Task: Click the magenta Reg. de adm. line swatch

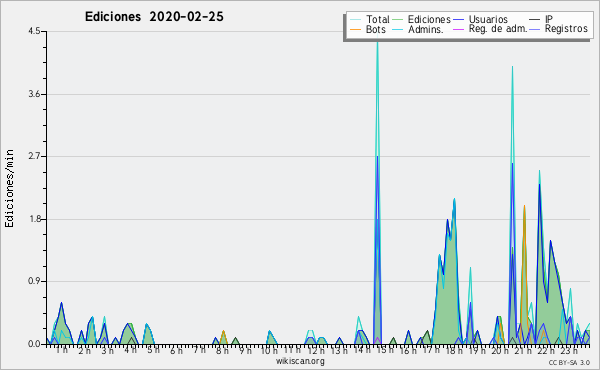Action: pyautogui.click(x=458, y=29)
